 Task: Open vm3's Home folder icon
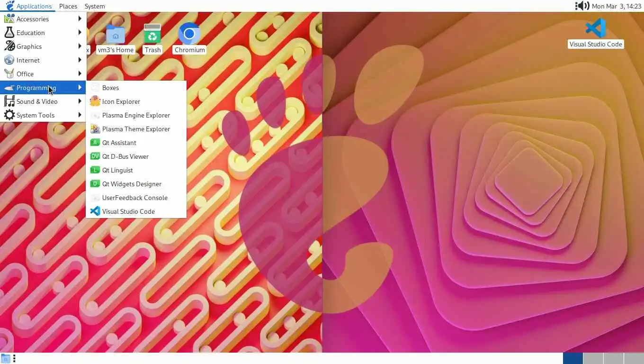click(x=116, y=38)
